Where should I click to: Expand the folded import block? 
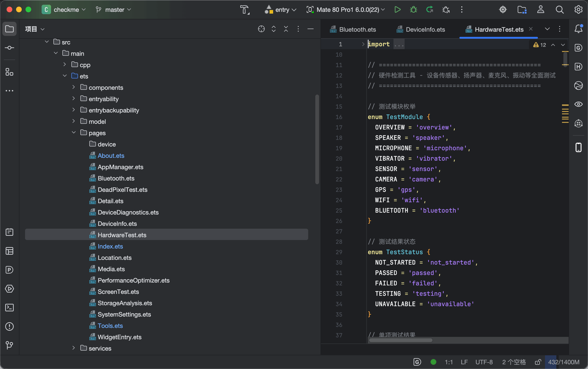coord(363,44)
